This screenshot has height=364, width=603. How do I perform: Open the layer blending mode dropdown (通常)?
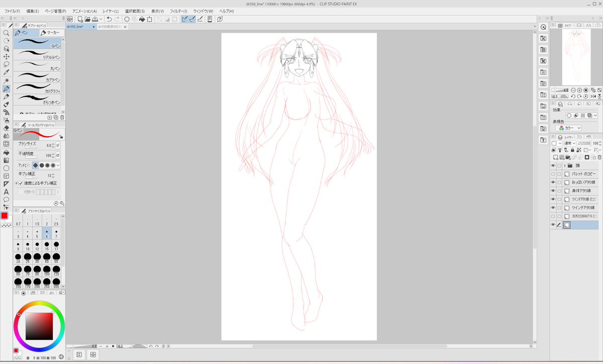coord(571,142)
